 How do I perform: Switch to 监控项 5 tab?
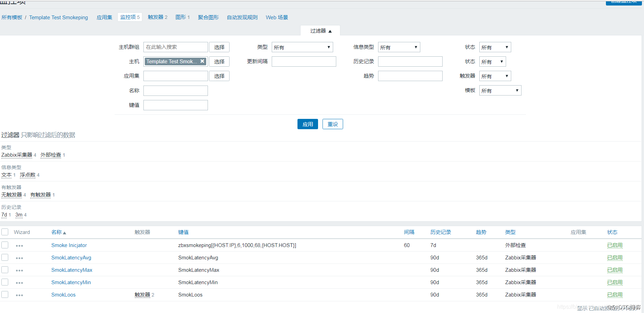[x=130, y=17]
